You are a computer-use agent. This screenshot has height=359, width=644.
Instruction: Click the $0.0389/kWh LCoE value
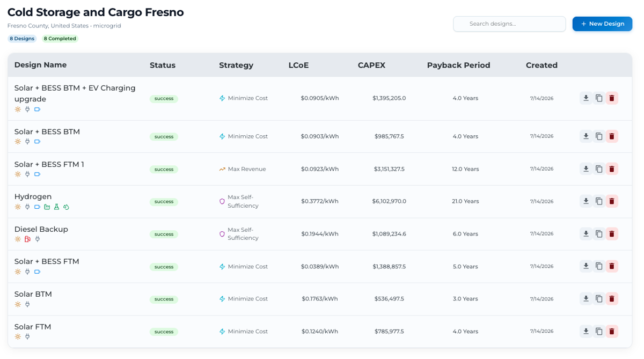tap(320, 266)
